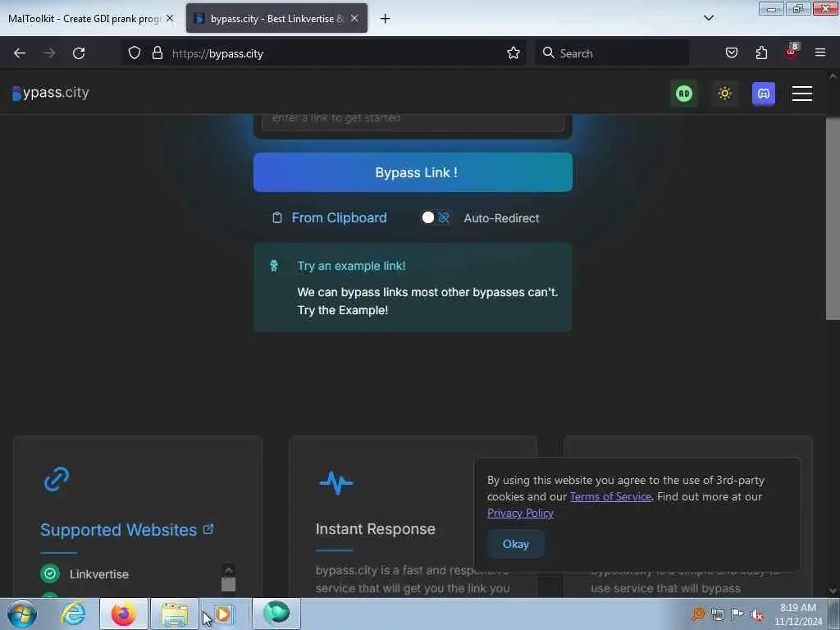Open the Action Center flag icon

737,614
